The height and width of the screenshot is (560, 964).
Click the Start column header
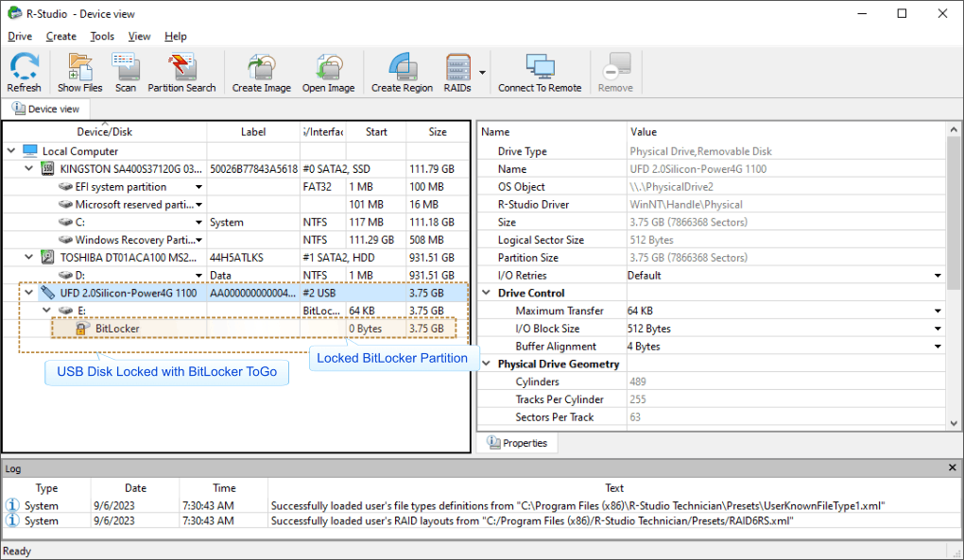click(x=376, y=131)
